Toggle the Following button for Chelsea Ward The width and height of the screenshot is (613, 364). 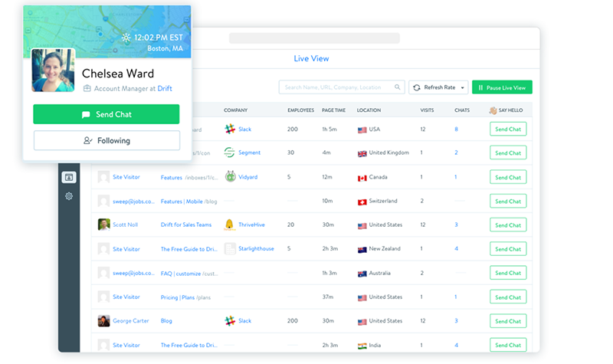click(107, 141)
